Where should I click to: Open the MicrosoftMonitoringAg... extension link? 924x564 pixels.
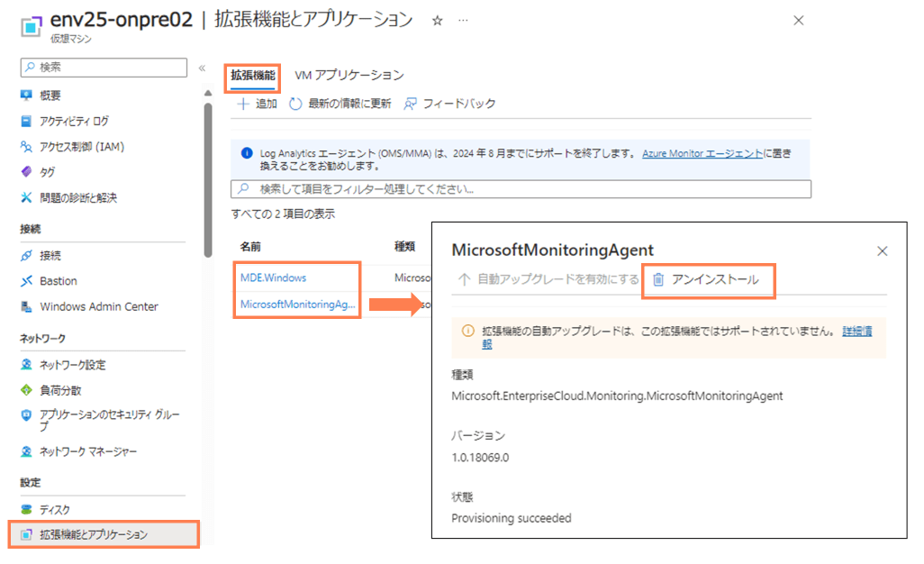(x=297, y=305)
